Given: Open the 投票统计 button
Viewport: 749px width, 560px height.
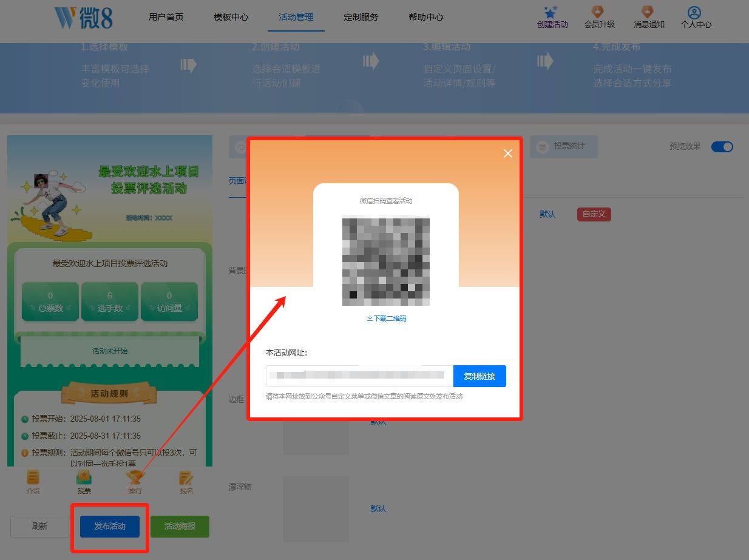Looking at the screenshot, I should [563, 146].
